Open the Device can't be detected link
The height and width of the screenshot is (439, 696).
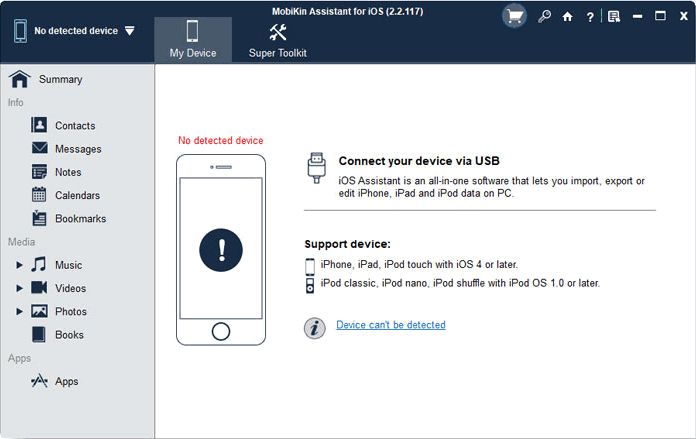tap(391, 325)
